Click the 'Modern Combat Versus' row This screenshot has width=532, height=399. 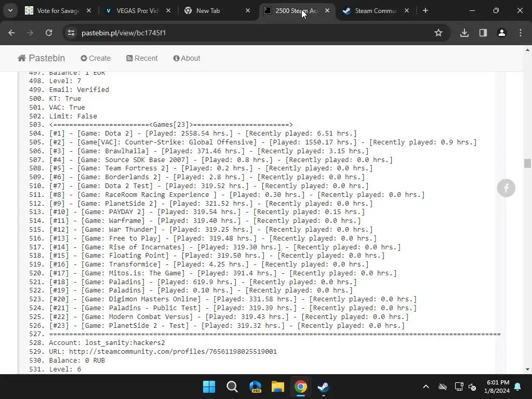229,317
